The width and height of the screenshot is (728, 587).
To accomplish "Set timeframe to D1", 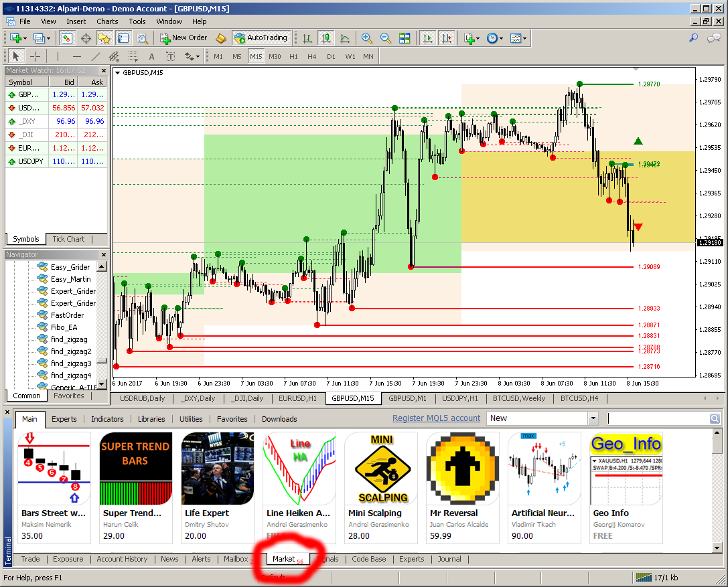I will pos(331,57).
